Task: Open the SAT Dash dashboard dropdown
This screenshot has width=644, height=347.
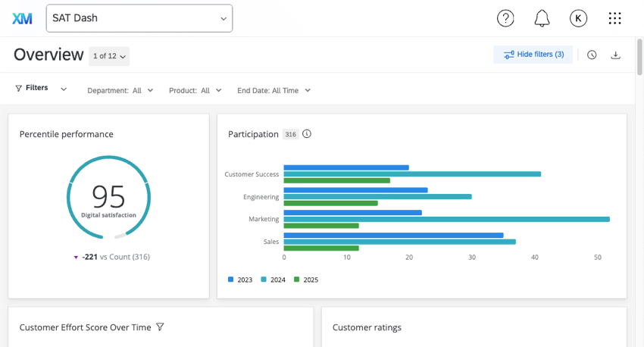Action: click(139, 18)
